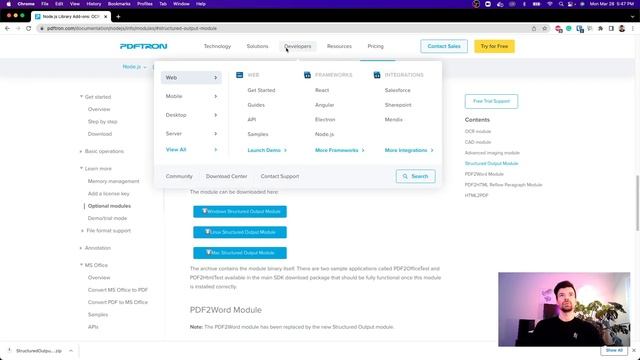Image resolution: width=640 pixels, height=360 pixels.
Task: Close the downloads bar with X
Action: 634,350
